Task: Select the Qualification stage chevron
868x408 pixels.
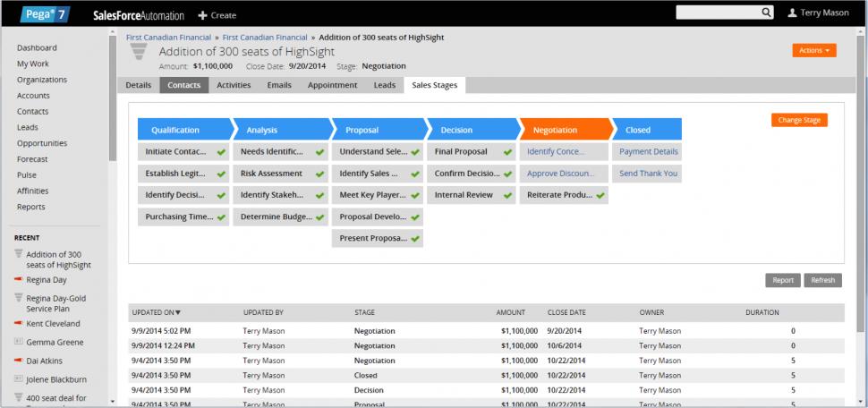Action: click(x=185, y=129)
